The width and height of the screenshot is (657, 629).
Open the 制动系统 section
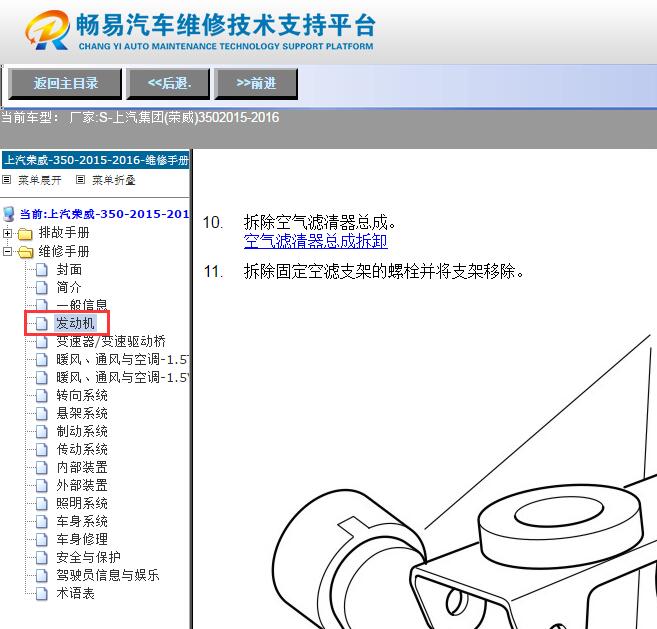click(82, 431)
